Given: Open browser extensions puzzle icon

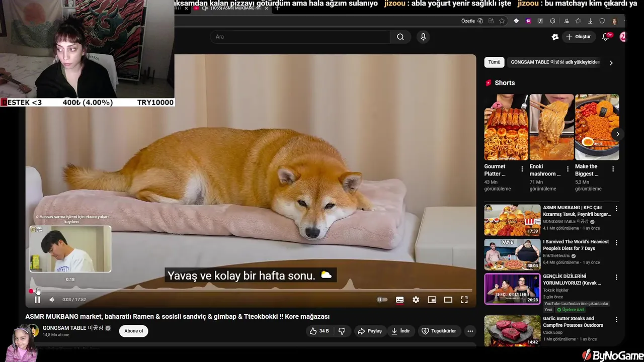Looking at the screenshot, I should pyautogui.click(x=552, y=21).
